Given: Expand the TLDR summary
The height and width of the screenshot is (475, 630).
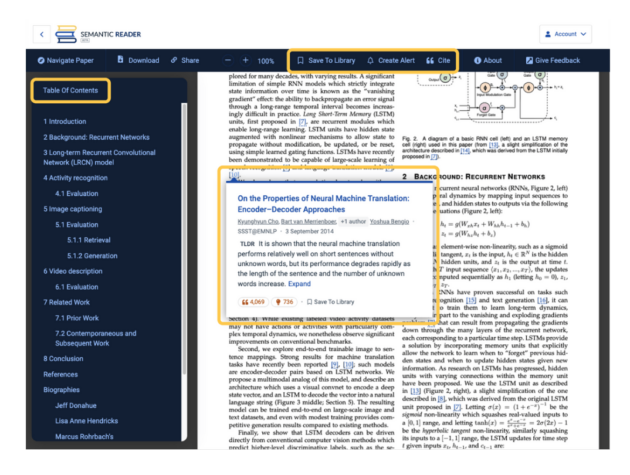Looking at the screenshot, I should point(299,284).
